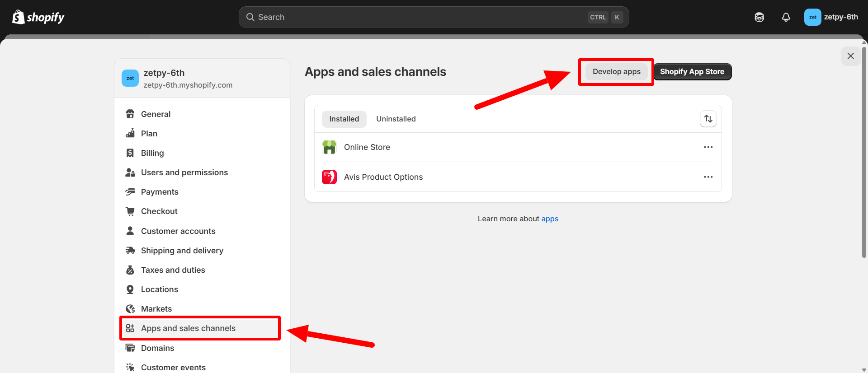Open the Online Store app icon

pos(329,147)
